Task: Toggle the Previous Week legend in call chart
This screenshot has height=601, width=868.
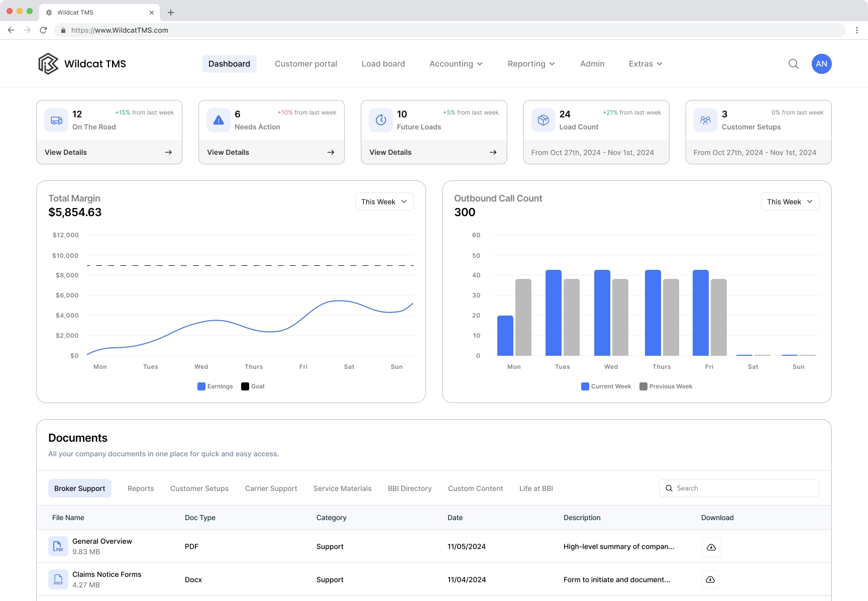Action: [x=666, y=386]
